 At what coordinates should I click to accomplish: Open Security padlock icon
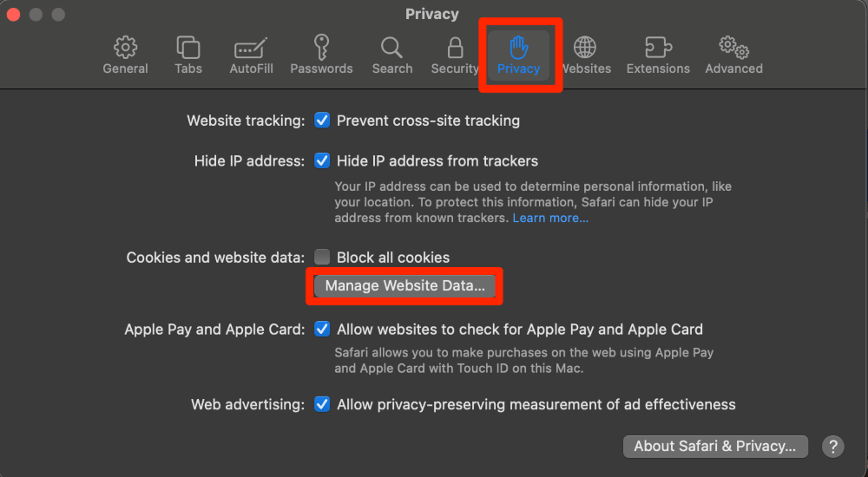455,48
